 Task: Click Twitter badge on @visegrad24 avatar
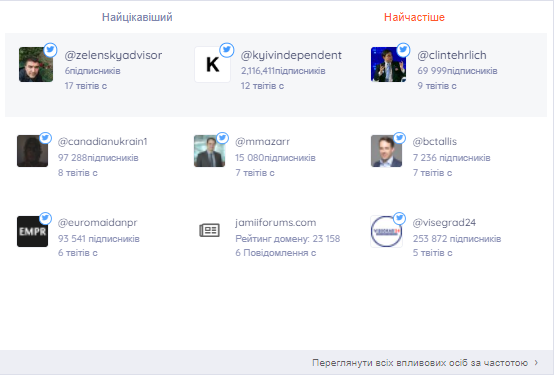pyautogui.click(x=399, y=218)
